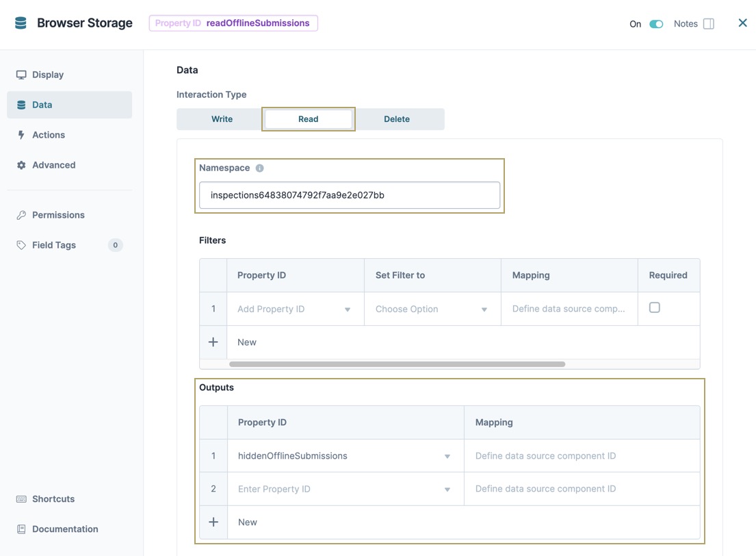
Task: Select Read interaction type
Action: 308,119
